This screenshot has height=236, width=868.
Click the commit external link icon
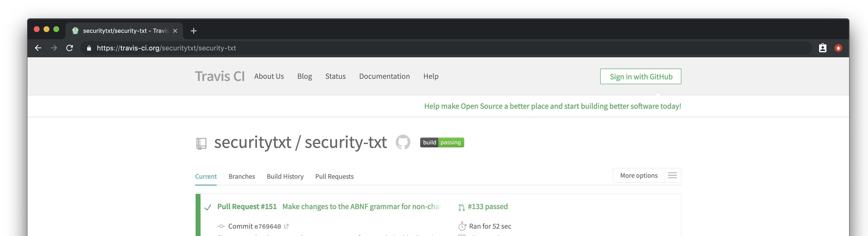(286, 226)
